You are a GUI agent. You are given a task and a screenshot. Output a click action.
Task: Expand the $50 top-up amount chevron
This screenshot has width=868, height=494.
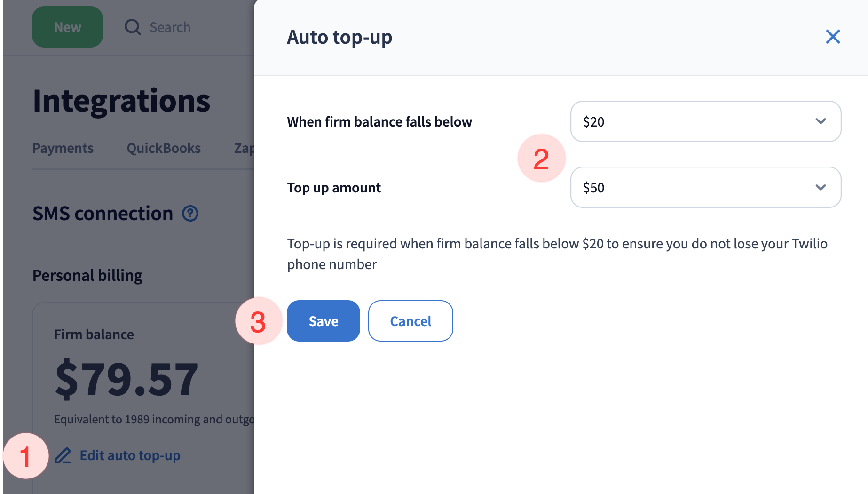(821, 187)
